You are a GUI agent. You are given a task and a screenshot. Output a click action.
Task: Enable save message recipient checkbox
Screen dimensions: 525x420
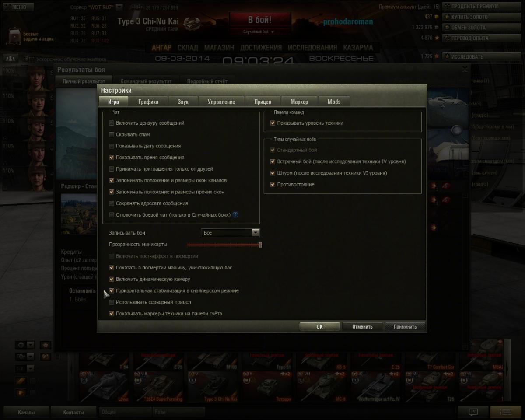112,203
